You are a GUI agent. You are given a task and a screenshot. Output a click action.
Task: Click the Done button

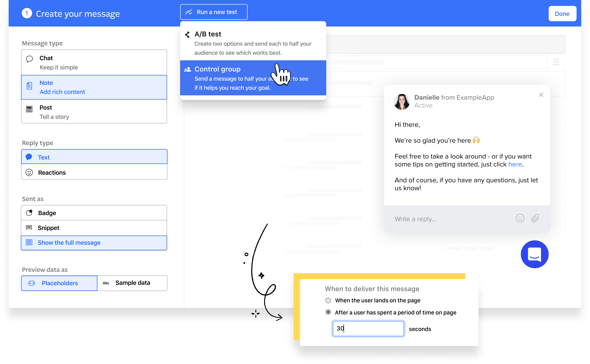563,13
